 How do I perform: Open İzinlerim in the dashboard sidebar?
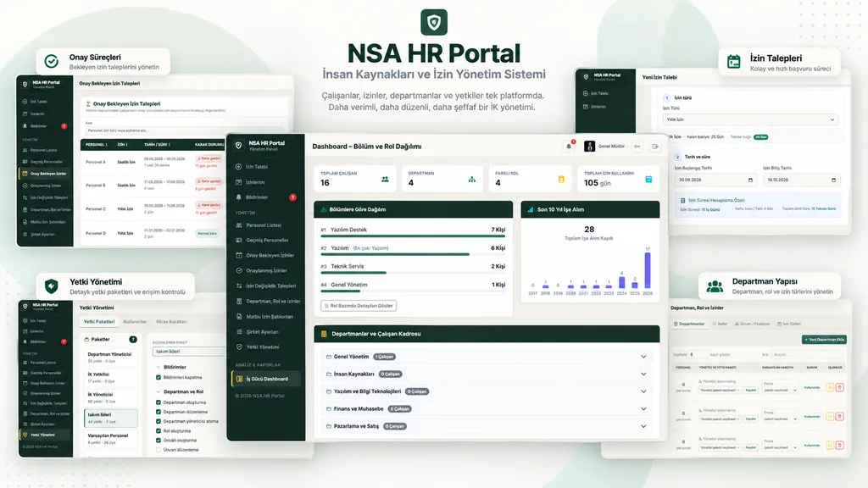[x=255, y=182]
